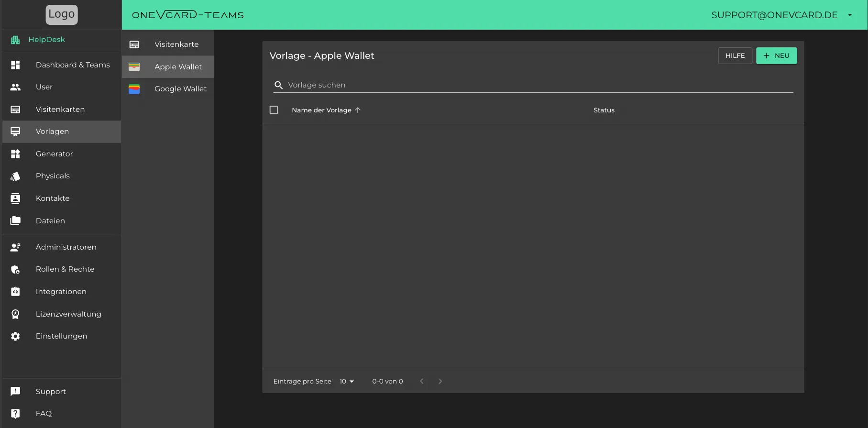Click the Einträge pro Seite label

coord(302,381)
